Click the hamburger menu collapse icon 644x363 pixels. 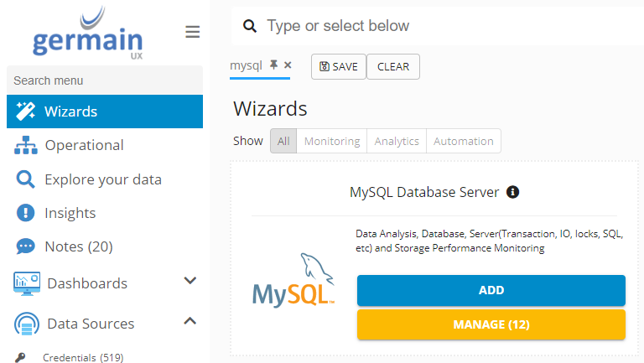(x=192, y=32)
